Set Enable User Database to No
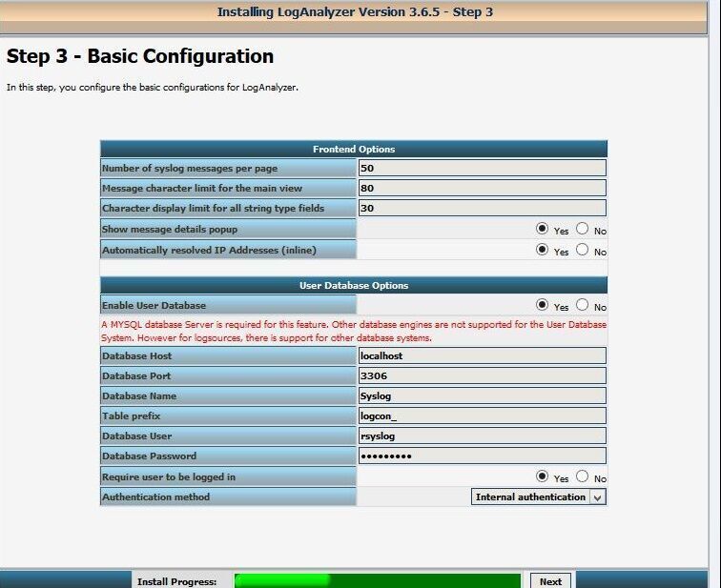The height and width of the screenshot is (588, 721). tap(582, 305)
